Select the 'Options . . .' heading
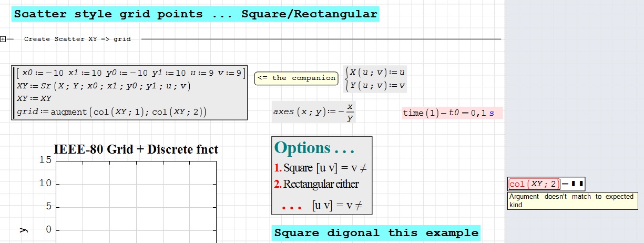The width and height of the screenshot is (644, 243). (314, 148)
